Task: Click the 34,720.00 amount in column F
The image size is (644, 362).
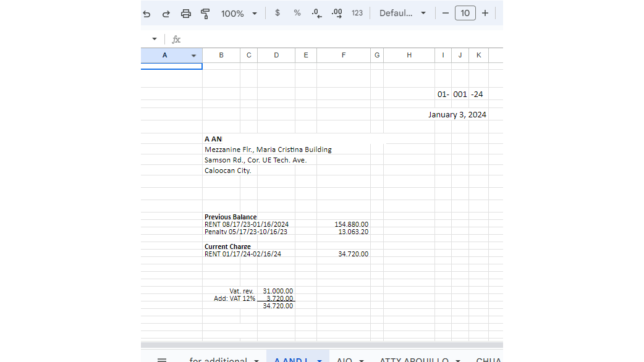Action: pos(353,254)
